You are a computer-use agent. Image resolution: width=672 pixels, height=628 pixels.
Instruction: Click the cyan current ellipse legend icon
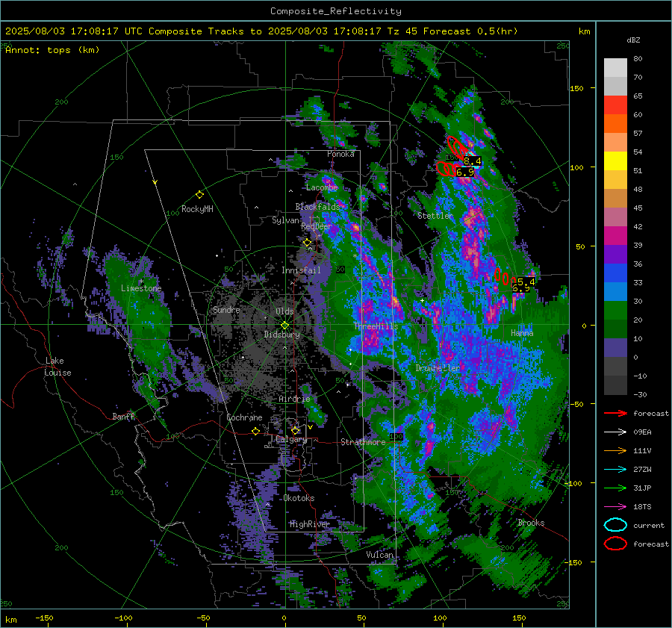[615, 525]
